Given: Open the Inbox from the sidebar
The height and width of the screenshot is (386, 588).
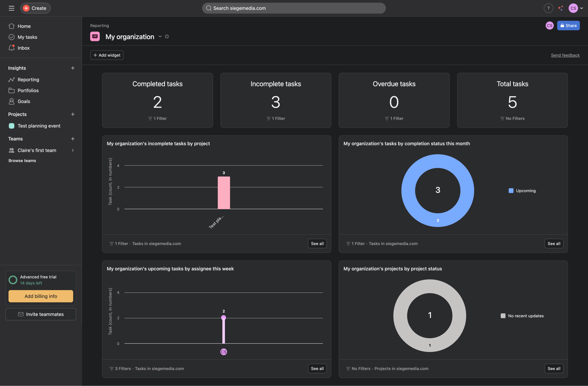Looking at the screenshot, I should point(23,48).
